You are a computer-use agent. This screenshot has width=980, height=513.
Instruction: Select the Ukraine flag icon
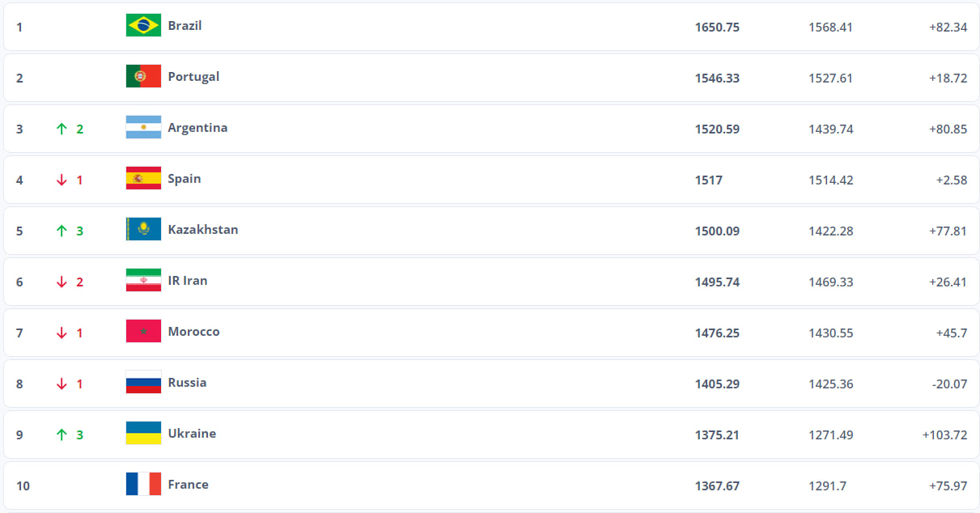click(143, 434)
